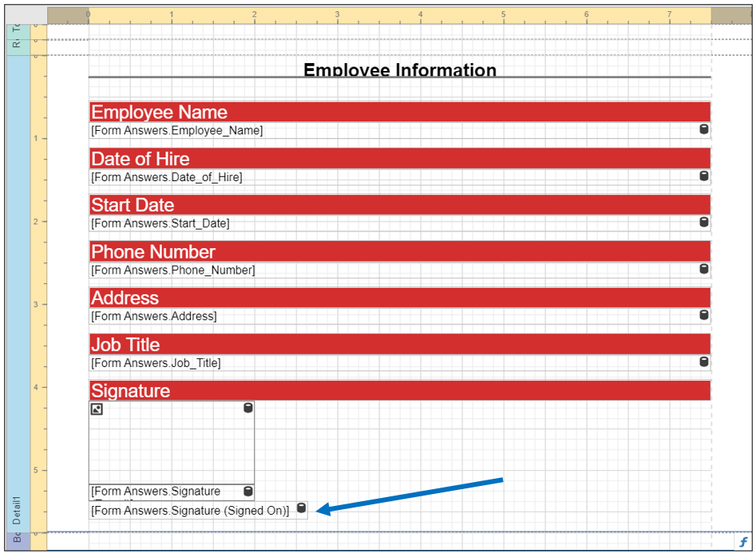756x553 pixels.
Task: Select the Detail1 band strip
Action: (x=18, y=294)
